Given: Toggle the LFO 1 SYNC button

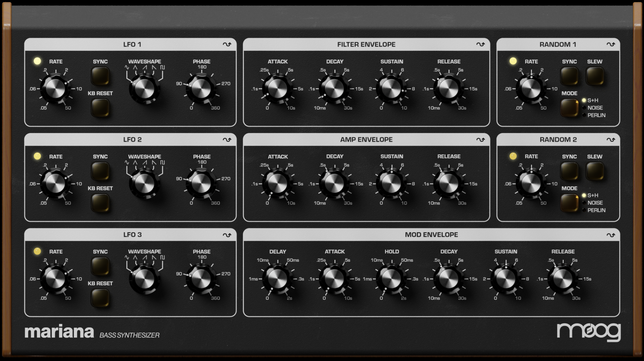Looking at the screenshot, I should [100, 76].
